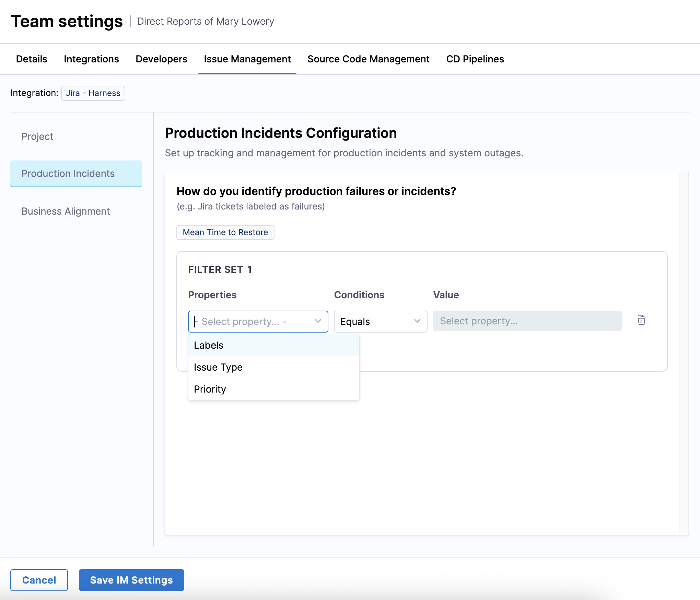Select the Issue Management tab

247,59
